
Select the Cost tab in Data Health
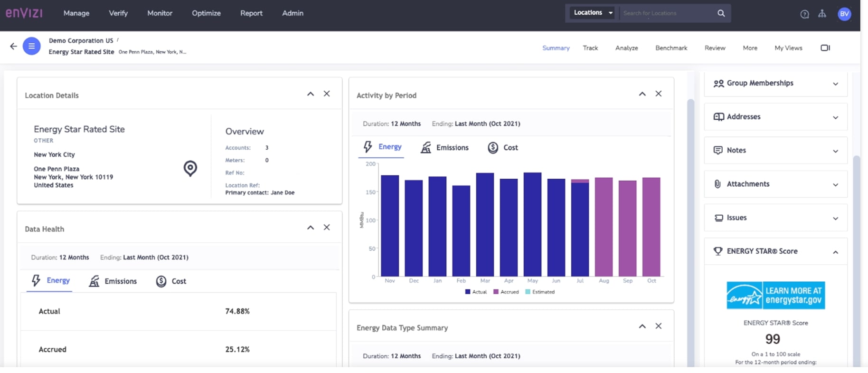[x=171, y=281]
